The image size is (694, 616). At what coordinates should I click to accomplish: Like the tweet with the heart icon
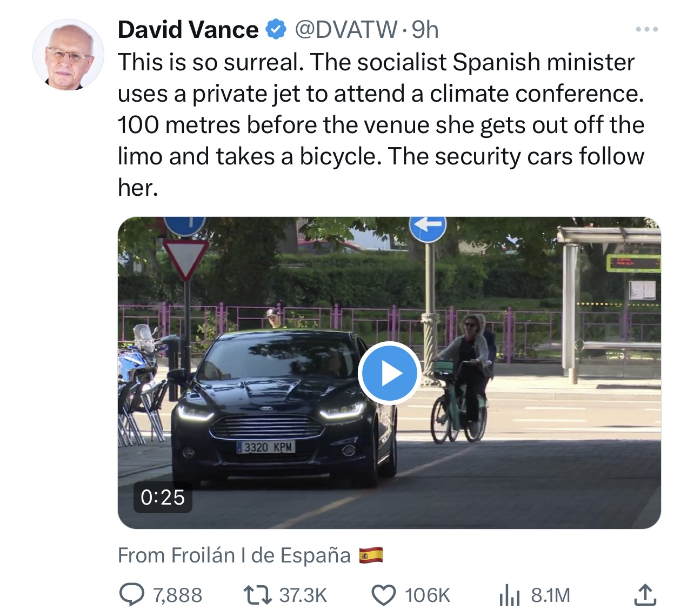[x=383, y=595]
